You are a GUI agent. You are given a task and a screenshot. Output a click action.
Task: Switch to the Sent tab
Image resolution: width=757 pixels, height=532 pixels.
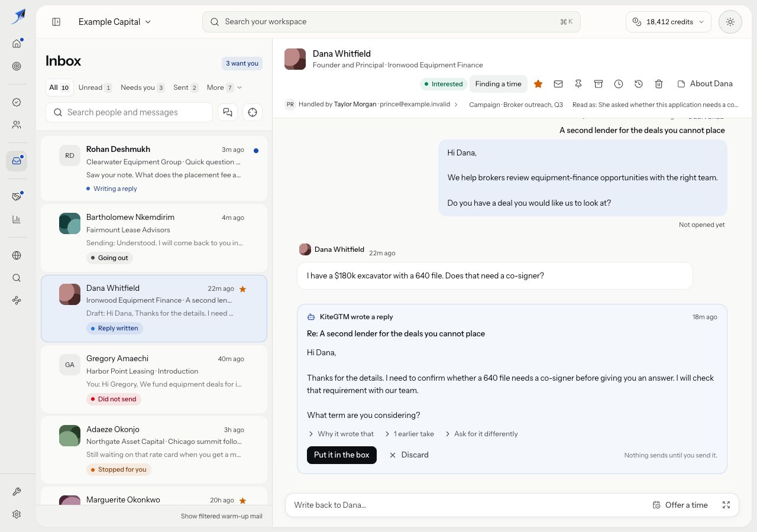(x=185, y=87)
